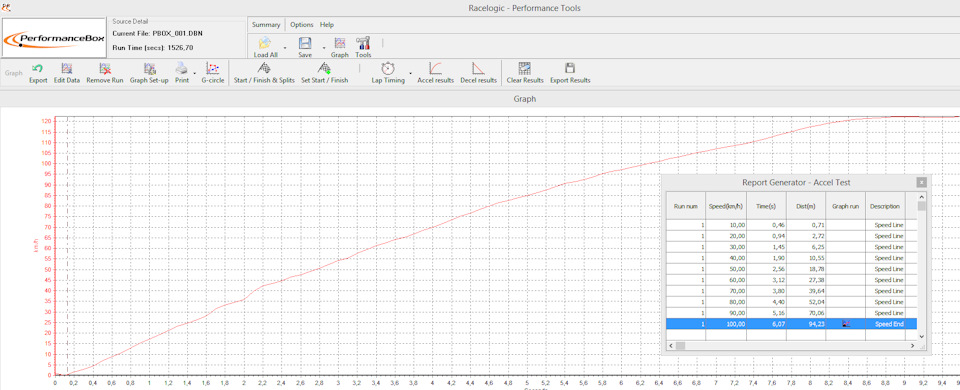The height and width of the screenshot is (390, 960).
Task: Expand the Print dropdown arrow
Action: 195,73
